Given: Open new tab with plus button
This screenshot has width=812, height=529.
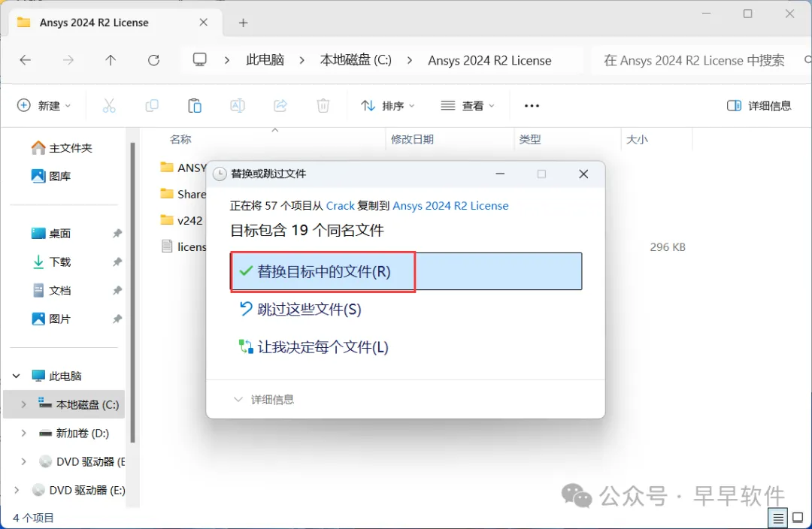Looking at the screenshot, I should coord(244,23).
